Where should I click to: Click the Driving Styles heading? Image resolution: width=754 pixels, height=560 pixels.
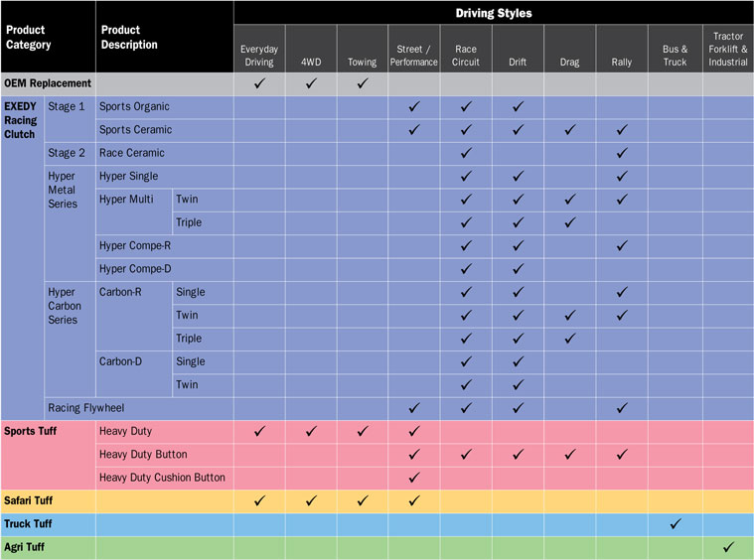(x=494, y=13)
